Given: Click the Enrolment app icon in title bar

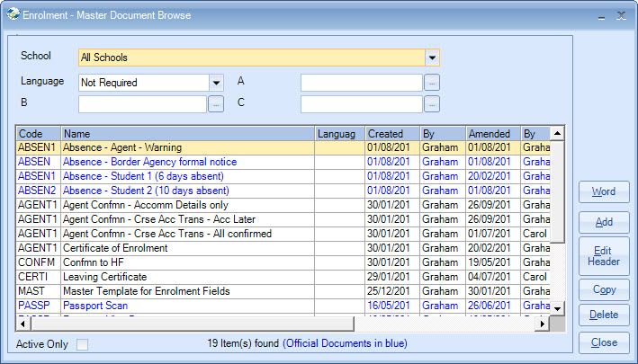Looking at the screenshot, I should click(x=13, y=14).
